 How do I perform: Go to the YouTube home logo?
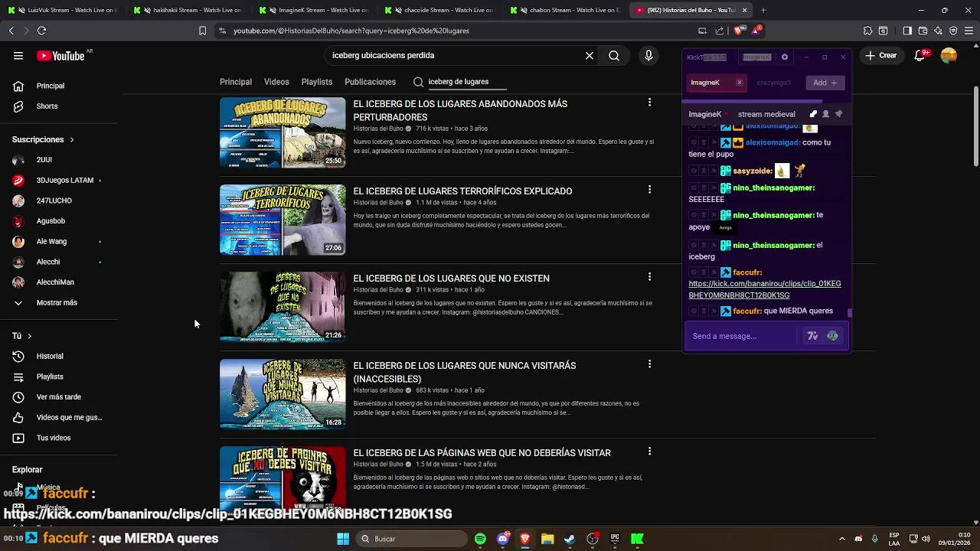(60, 56)
